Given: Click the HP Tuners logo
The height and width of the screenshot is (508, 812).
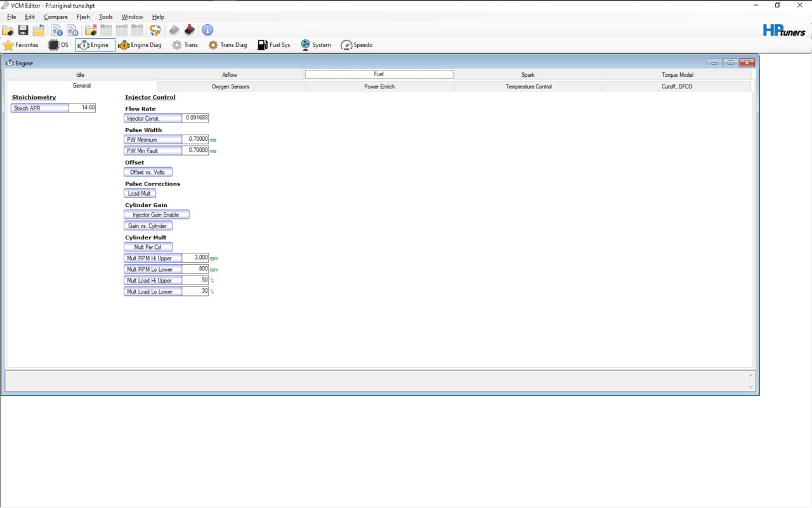Looking at the screenshot, I should (784, 30).
